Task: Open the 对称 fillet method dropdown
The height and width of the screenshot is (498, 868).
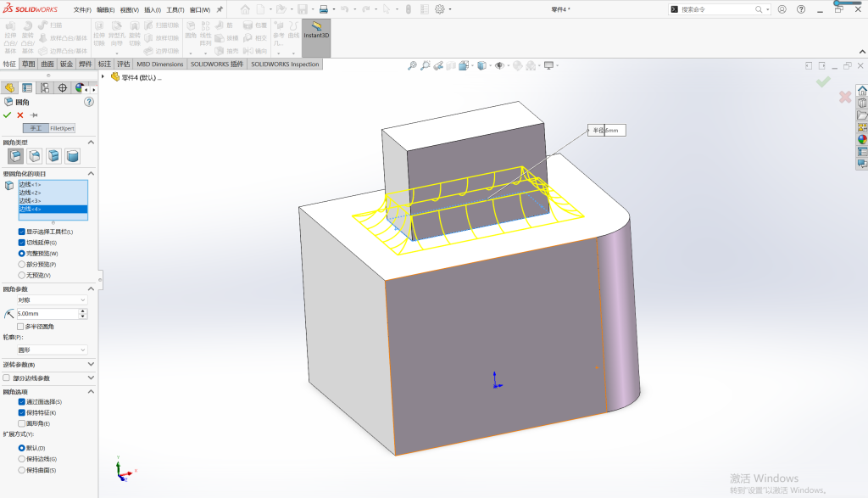Action: point(52,300)
